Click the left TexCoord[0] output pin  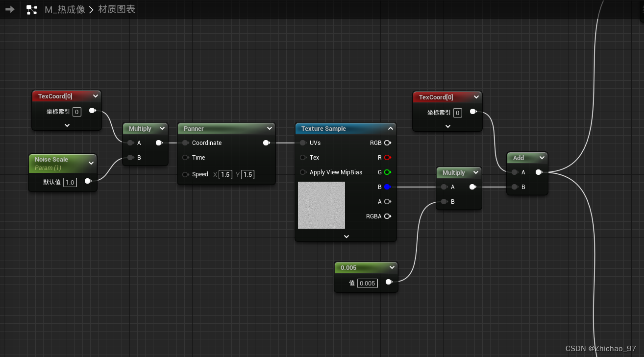pyautogui.click(x=92, y=111)
